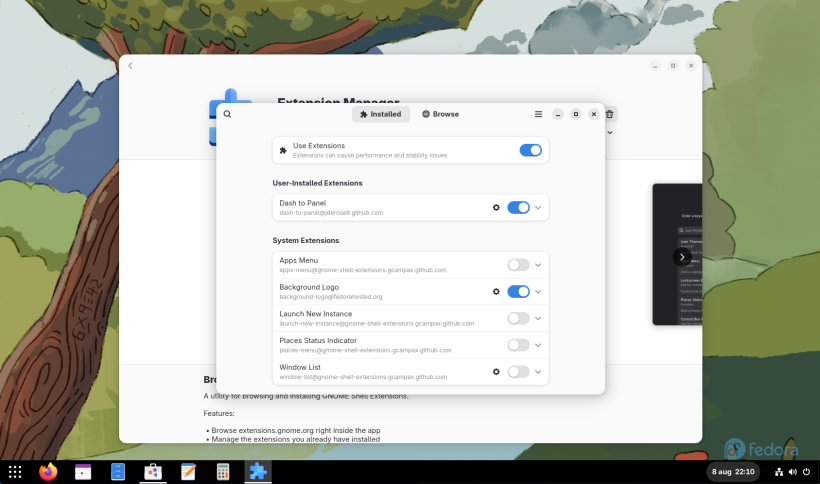Screen dimensions: 820x484
Task: Open GNOME Software from the taskbar
Action: [153, 472]
